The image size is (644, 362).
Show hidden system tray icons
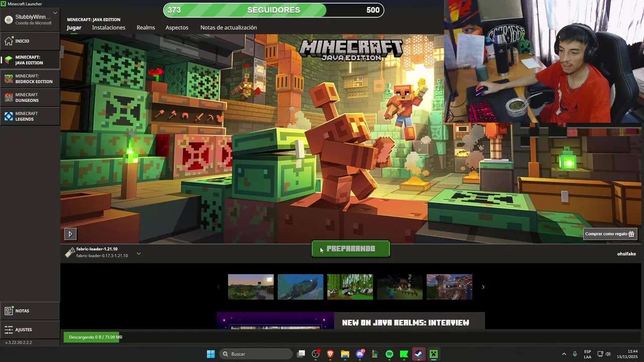[563, 354]
